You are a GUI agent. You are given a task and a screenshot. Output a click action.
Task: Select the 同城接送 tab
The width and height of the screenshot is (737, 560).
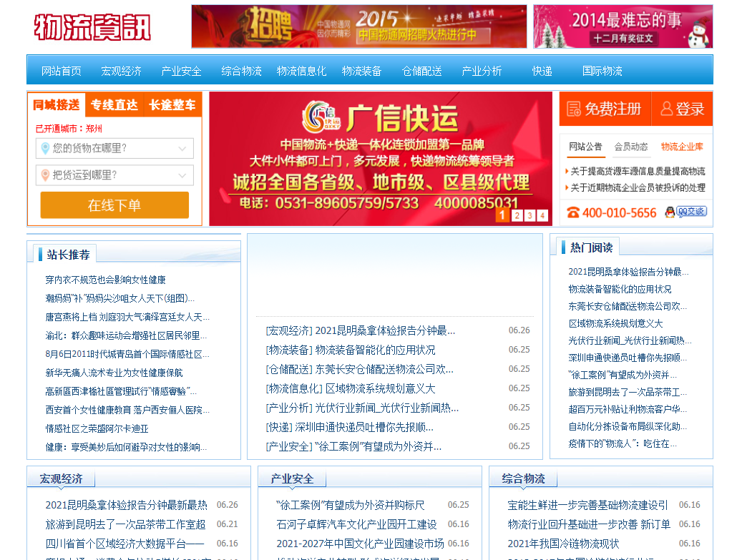pos(57,104)
